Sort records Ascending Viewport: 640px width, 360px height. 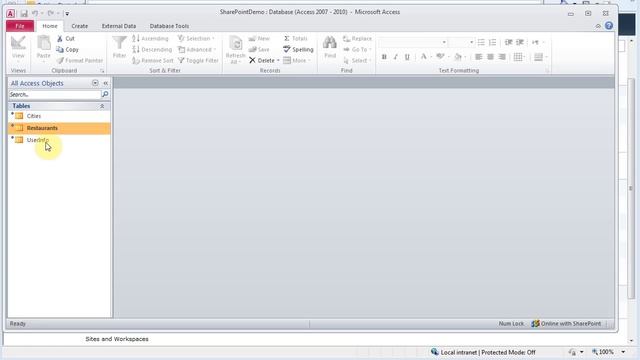coord(150,38)
